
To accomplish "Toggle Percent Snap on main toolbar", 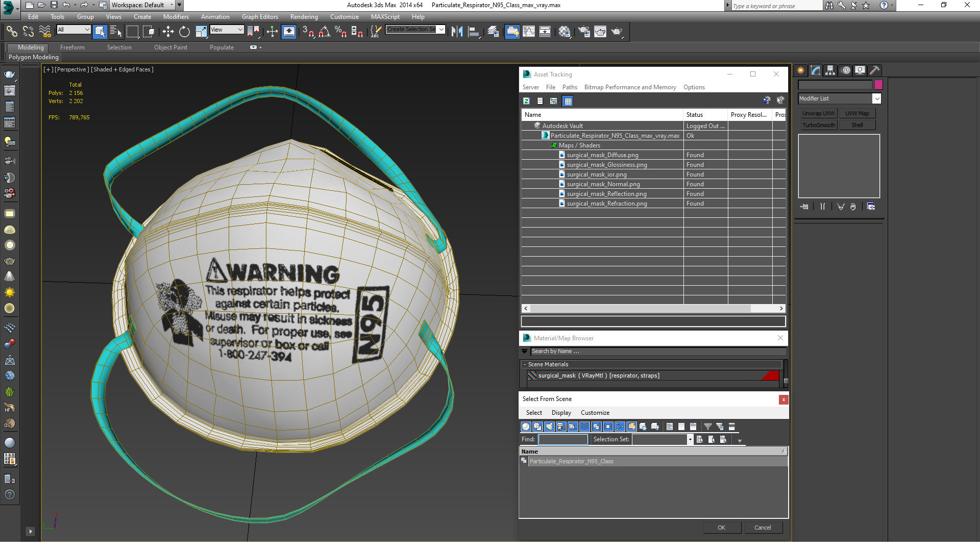I will [340, 32].
